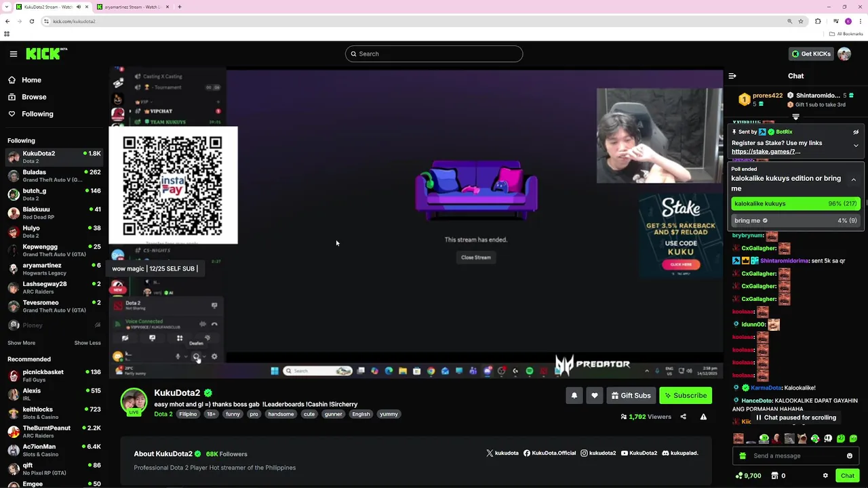Image resolution: width=868 pixels, height=488 pixels.
Task: Open the user profile avatar menu
Action: point(844,54)
